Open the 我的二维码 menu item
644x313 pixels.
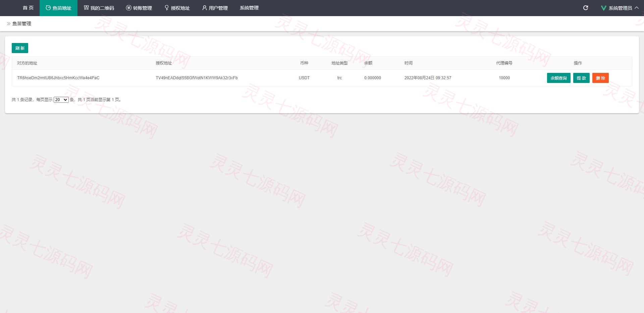tap(99, 8)
